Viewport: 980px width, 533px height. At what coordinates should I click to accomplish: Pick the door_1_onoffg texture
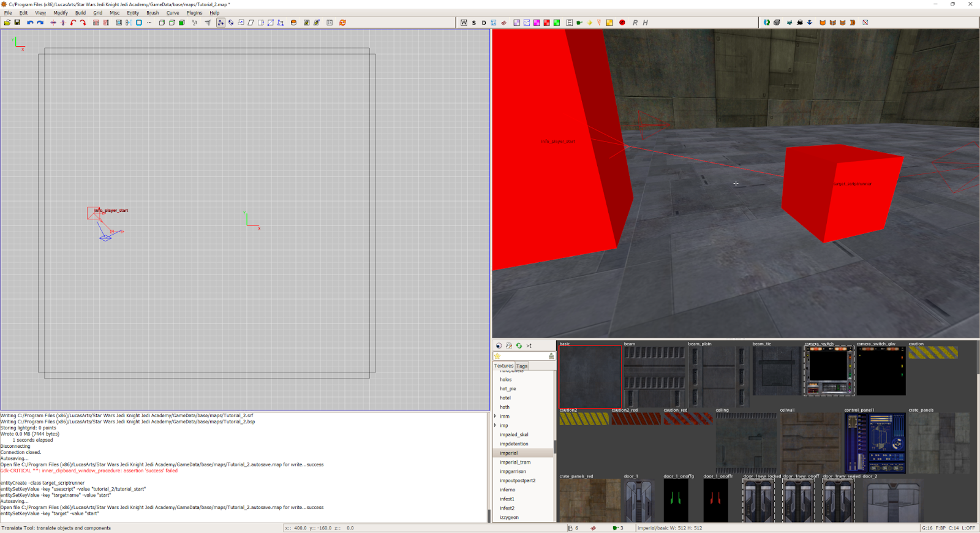tap(676, 501)
